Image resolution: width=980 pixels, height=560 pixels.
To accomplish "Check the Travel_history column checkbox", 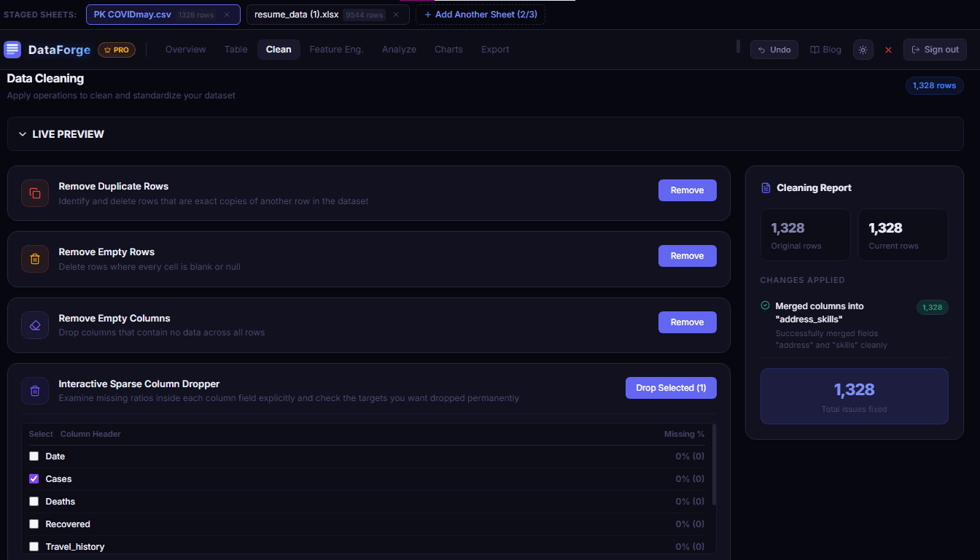I will (x=34, y=547).
